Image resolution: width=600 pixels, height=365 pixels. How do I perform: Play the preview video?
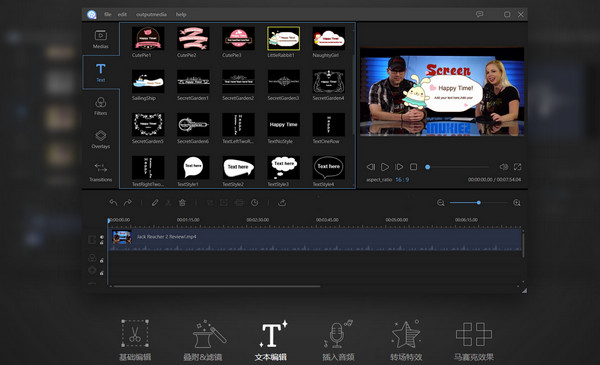[x=385, y=167]
